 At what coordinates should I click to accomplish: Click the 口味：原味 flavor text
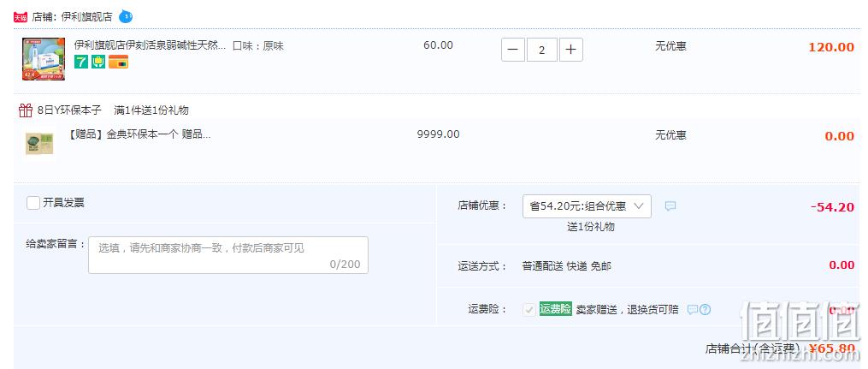pos(258,46)
